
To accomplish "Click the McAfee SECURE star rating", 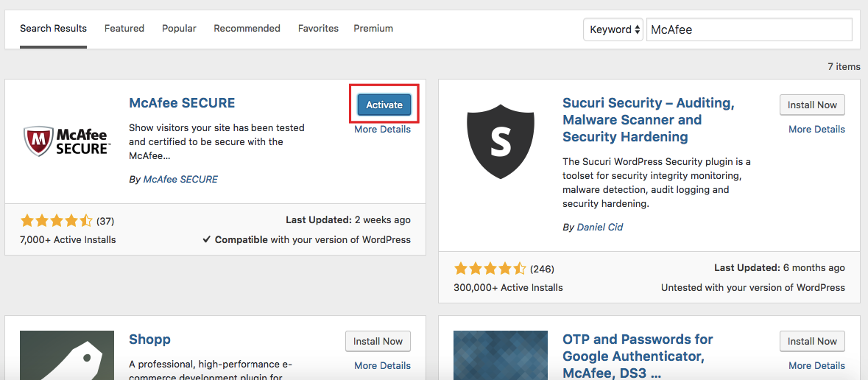I will tap(57, 221).
